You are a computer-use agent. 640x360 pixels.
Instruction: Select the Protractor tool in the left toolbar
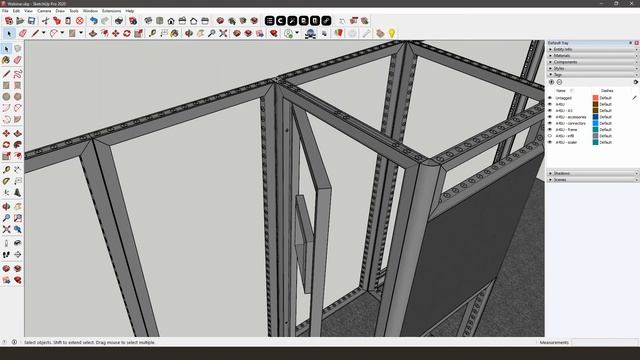tap(6, 181)
